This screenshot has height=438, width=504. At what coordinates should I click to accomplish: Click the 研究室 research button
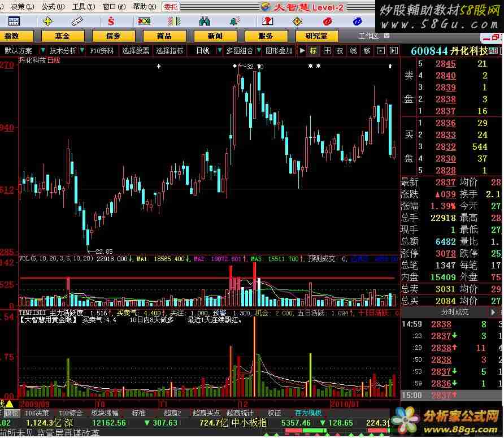click(316, 36)
